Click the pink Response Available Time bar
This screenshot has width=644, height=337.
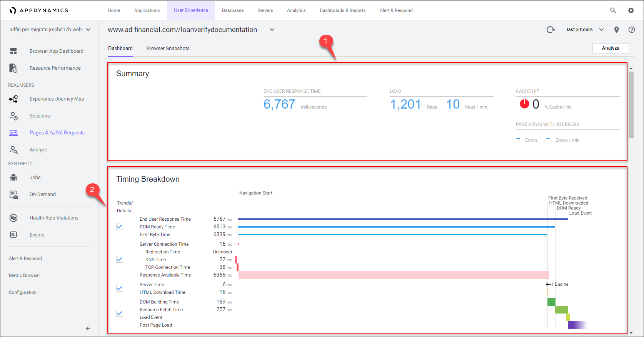(393, 275)
